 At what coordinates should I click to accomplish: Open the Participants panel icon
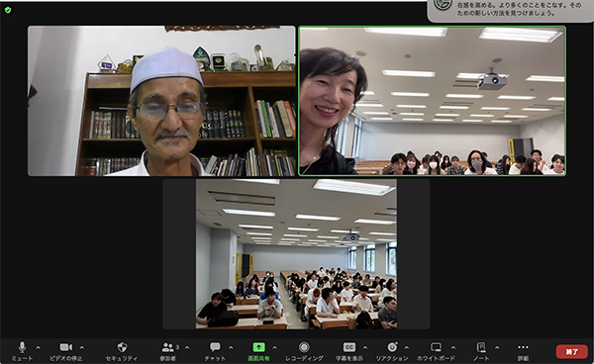click(168, 347)
